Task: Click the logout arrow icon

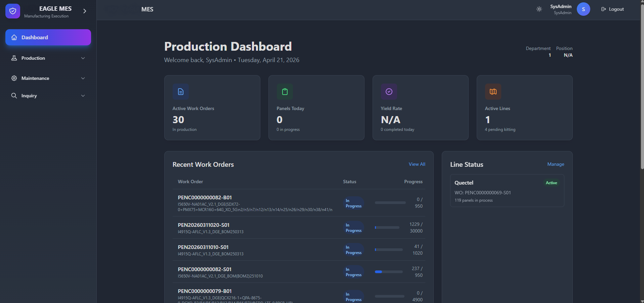Action: click(x=604, y=9)
